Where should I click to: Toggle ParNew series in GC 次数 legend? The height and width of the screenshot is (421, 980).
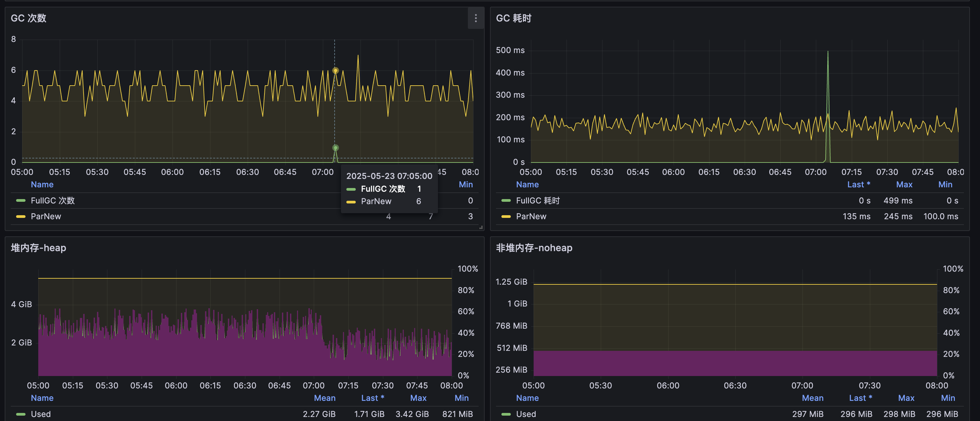[46, 217]
